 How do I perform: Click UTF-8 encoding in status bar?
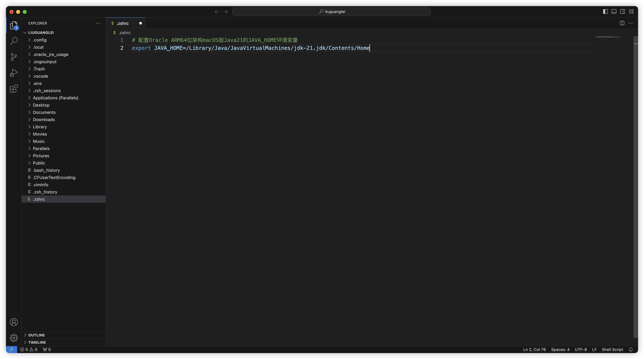pyautogui.click(x=580, y=349)
